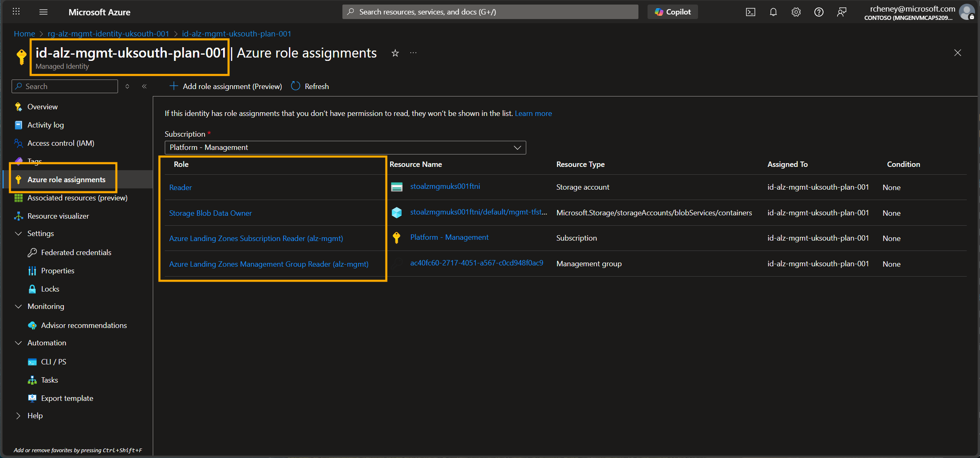
Task: Open the Storage Blob Data Owner role link
Action: [210, 213]
